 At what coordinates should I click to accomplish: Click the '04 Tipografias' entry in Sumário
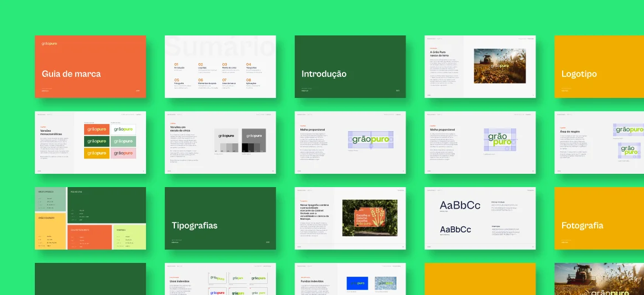click(256, 67)
